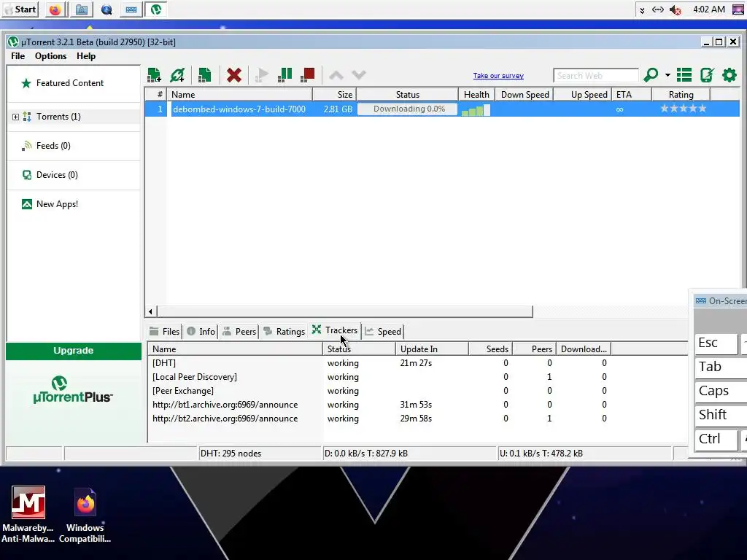Click the Downloading 0.0% progress bar

(x=407, y=109)
